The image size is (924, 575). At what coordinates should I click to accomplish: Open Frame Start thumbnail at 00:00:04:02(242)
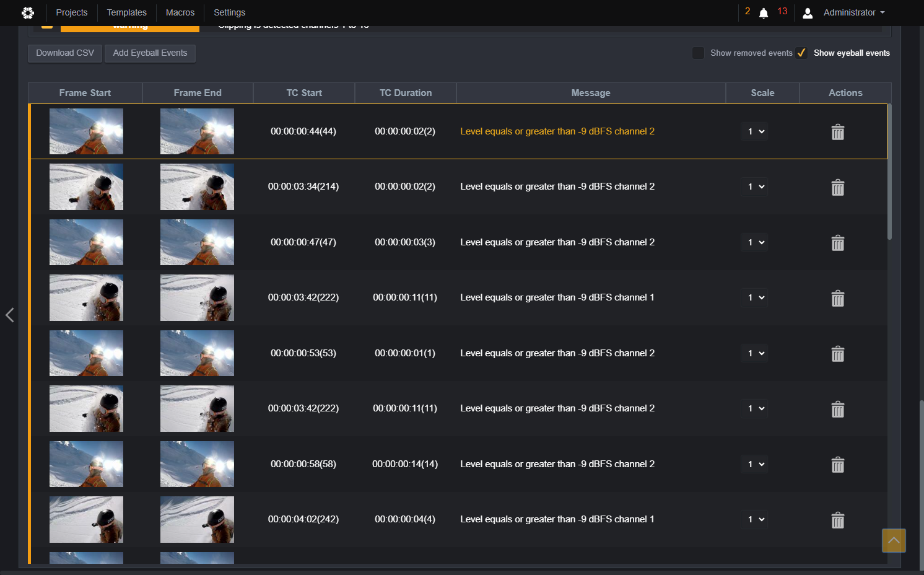(86, 519)
